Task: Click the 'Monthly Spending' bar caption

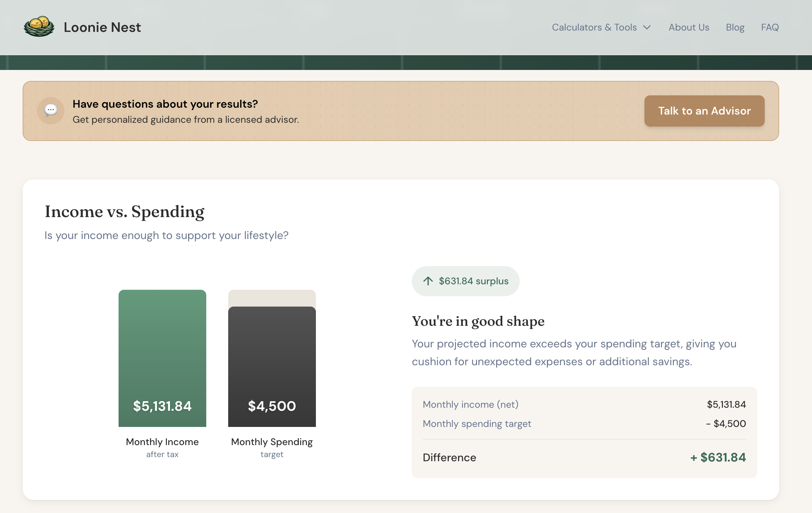Action: [x=272, y=442]
